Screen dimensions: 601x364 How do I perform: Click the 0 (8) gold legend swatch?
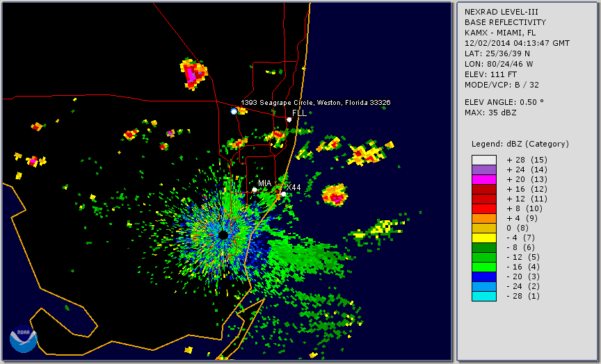coord(484,228)
